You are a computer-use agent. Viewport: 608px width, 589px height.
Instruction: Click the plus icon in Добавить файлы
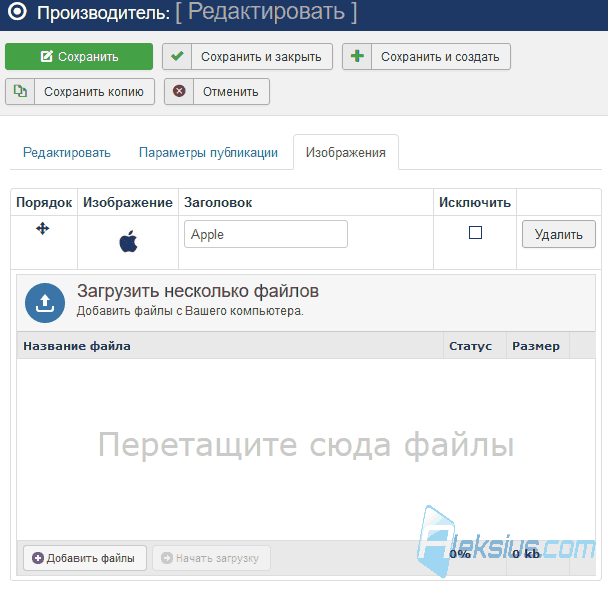pos(38,558)
